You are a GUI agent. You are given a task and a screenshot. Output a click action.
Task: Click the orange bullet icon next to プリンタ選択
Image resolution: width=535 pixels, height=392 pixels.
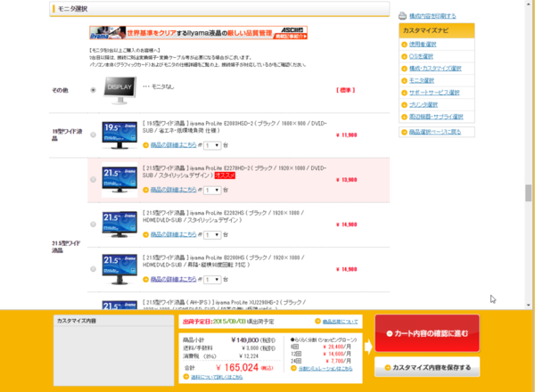coord(404,105)
